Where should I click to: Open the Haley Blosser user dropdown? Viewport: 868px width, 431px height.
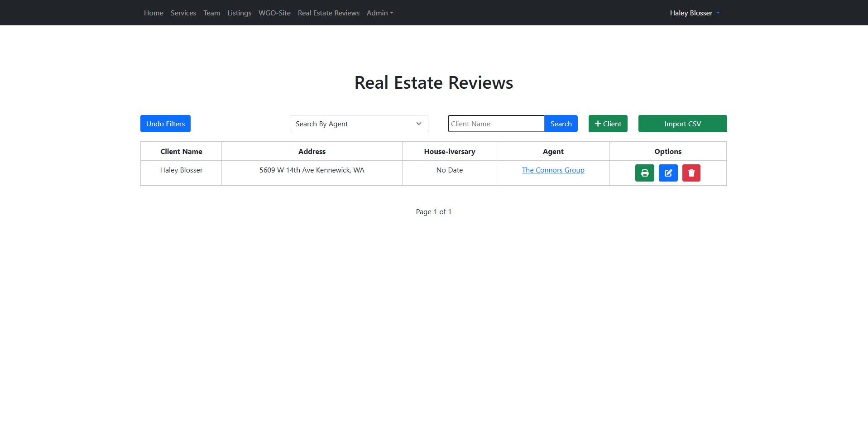694,13
